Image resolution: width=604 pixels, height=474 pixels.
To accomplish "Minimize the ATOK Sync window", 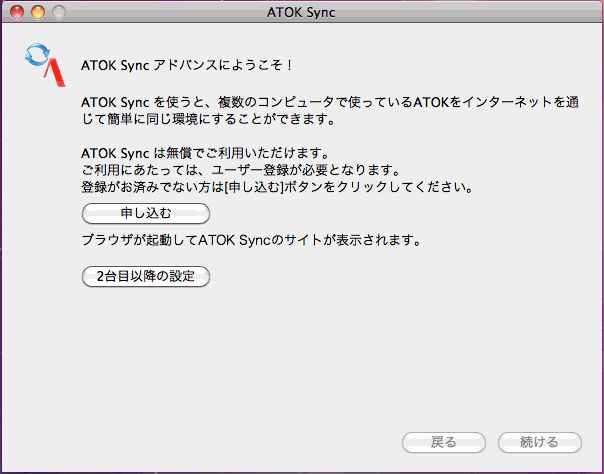I will (38, 12).
